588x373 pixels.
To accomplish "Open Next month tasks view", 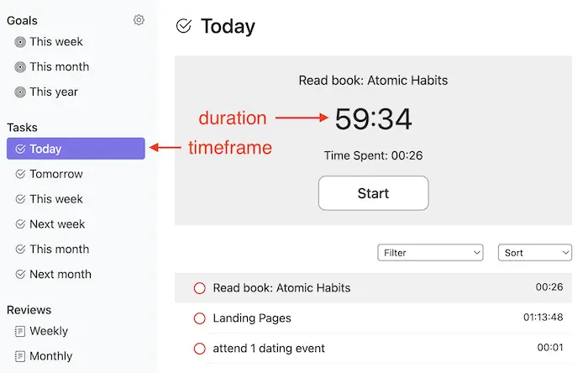I will pos(60,275).
